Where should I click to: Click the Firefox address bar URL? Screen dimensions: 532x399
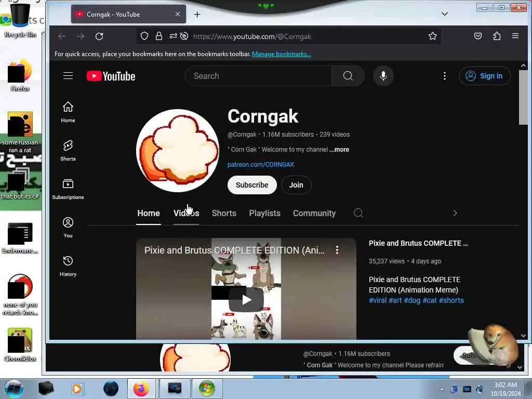[x=252, y=36]
